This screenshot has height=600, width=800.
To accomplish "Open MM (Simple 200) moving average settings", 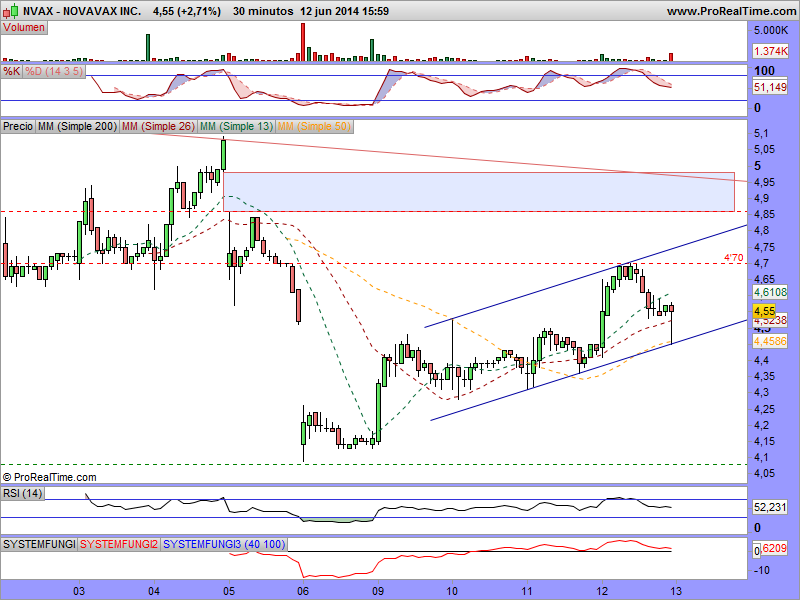I will [x=77, y=126].
